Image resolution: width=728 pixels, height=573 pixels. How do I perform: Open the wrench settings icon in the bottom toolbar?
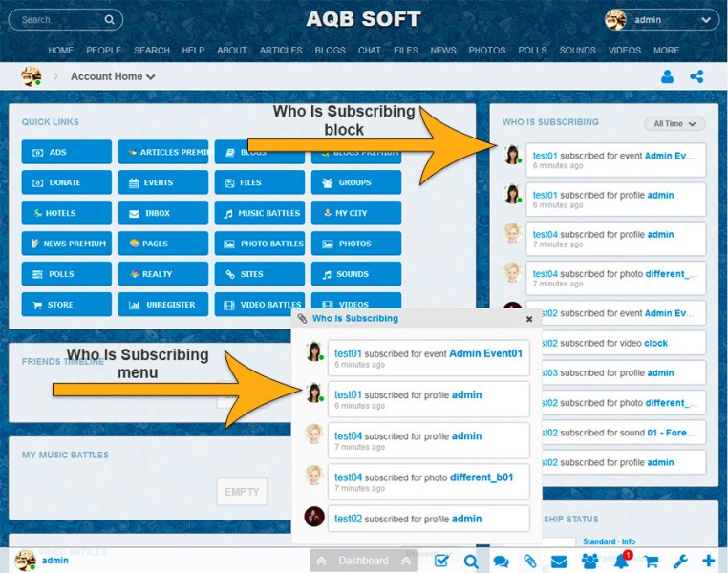(680, 562)
